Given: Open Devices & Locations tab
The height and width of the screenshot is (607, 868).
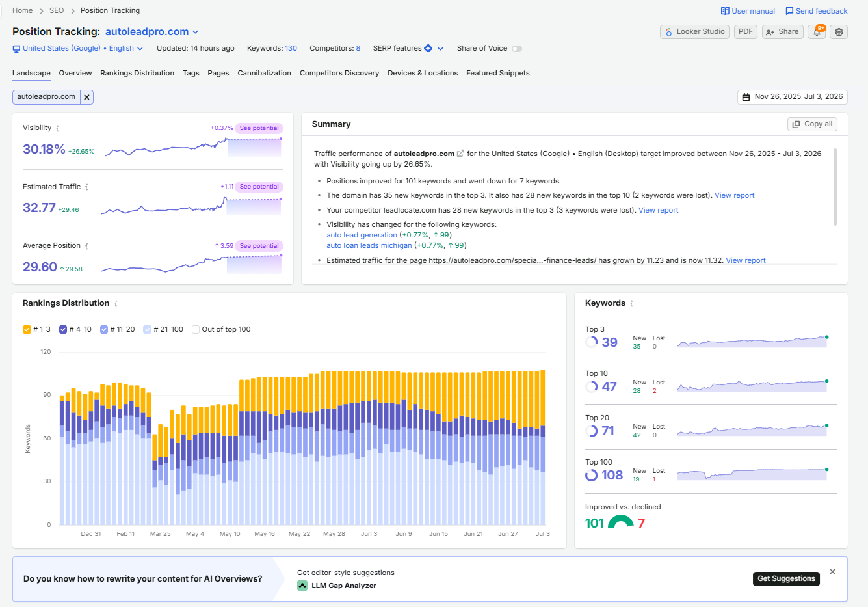Looking at the screenshot, I should (423, 73).
